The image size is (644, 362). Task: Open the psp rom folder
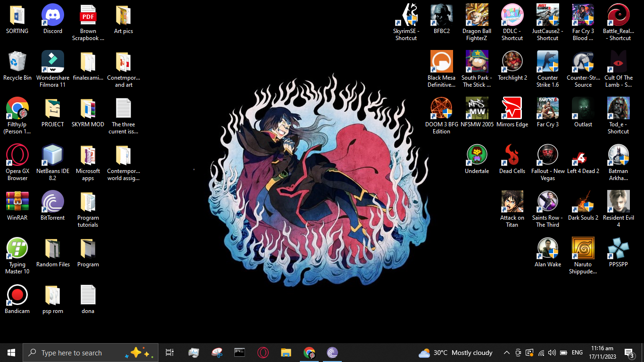(53, 299)
